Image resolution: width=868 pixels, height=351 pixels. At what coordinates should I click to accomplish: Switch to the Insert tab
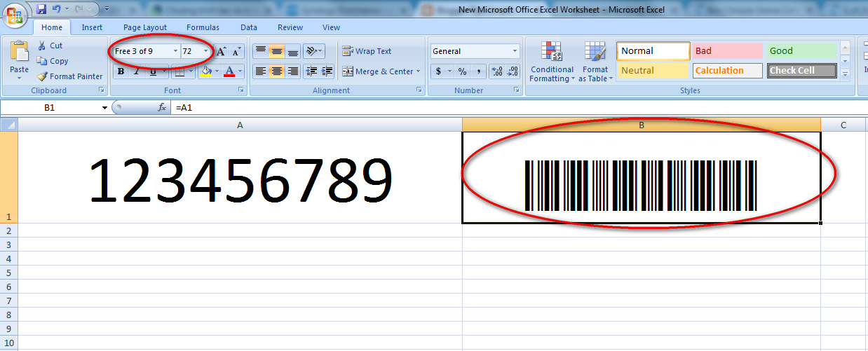(x=92, y=27)
